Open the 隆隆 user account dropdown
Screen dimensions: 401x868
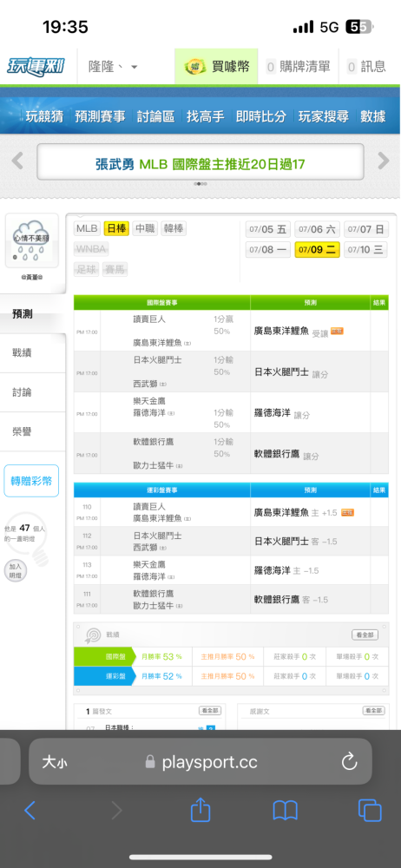(113, 67)
